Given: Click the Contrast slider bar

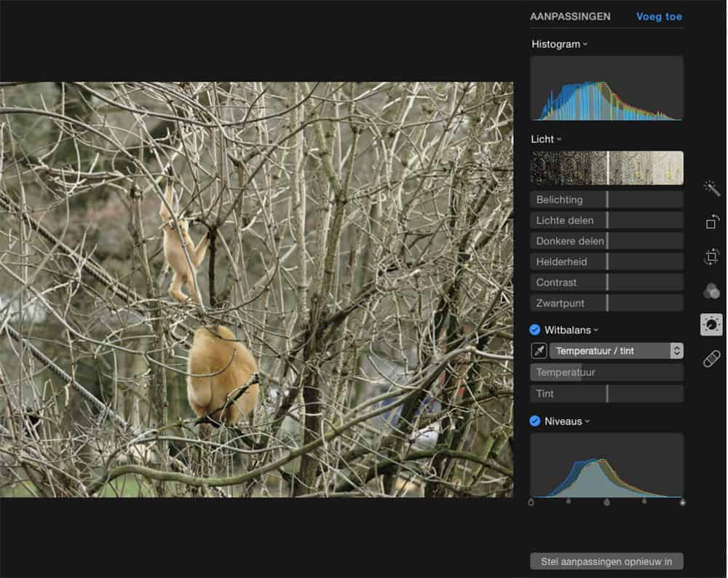Looking at the screenshot, I should coord(606,282).
